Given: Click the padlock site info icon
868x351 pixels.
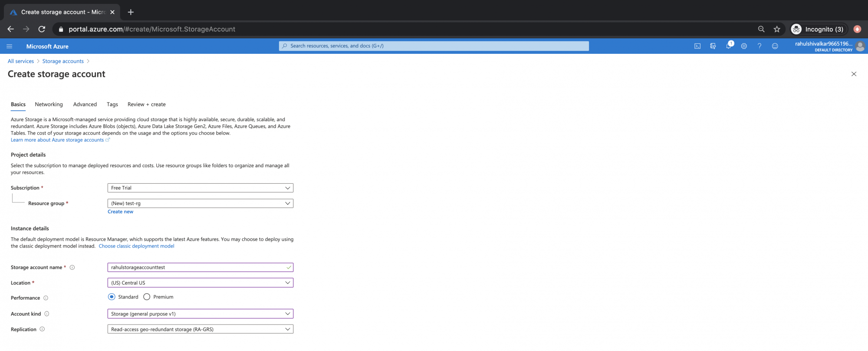Looking at the screenshot, I should point(61,29).
